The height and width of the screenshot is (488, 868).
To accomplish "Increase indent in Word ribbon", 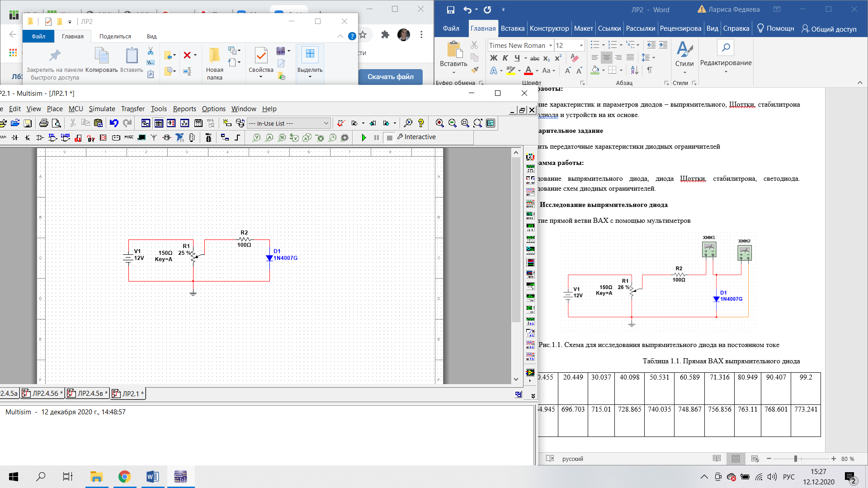I will pos(663,45).
